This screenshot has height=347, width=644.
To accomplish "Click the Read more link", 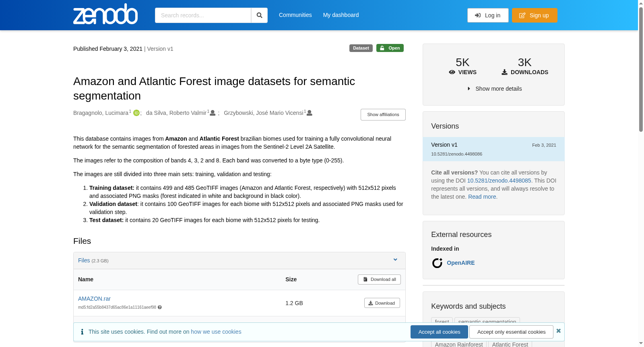I will point(482,197).
